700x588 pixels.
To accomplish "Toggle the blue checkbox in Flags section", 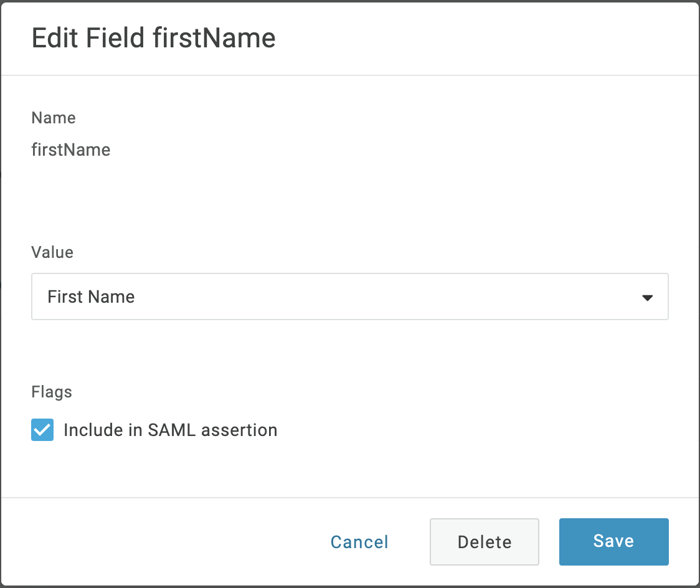I will click(42, 430).
